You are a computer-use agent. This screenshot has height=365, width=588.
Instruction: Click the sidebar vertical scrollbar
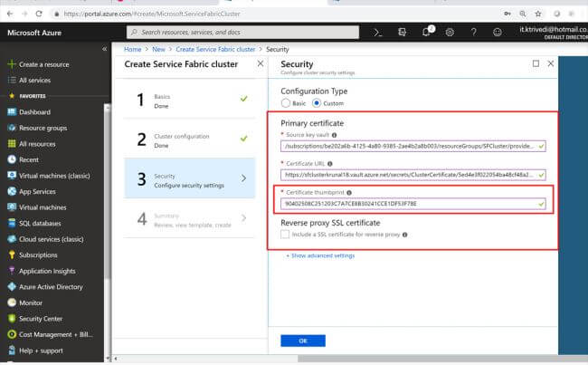pos(108,191)
